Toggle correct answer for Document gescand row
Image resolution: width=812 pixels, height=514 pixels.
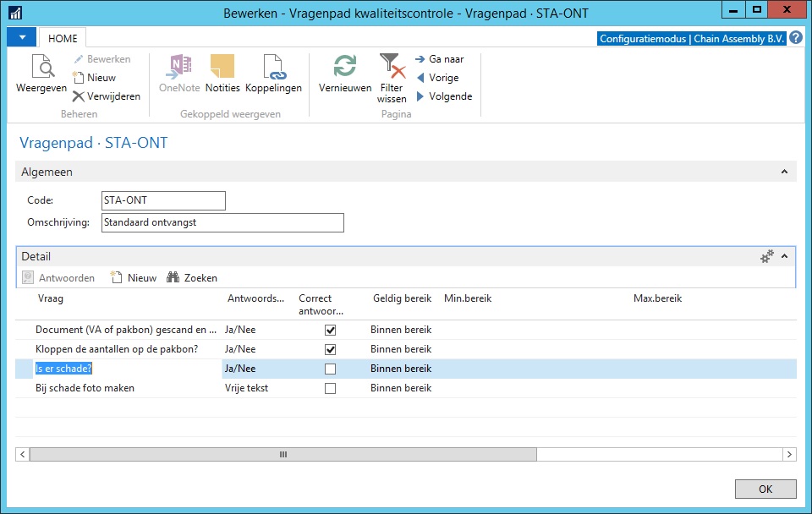tap(330, 330)
